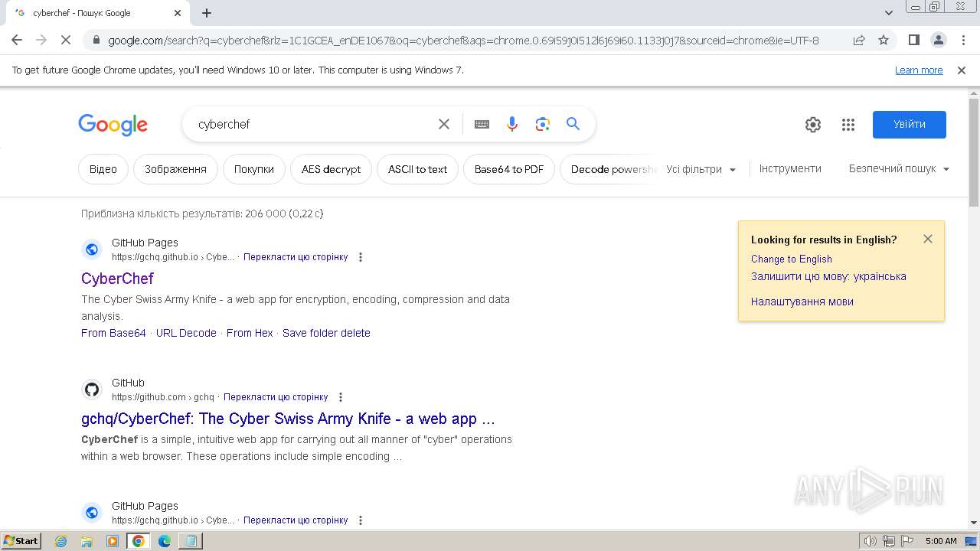This screenshot has width=980, height=551.
Task: Open the CyberChef result title
Action: (x=117, y=279)
